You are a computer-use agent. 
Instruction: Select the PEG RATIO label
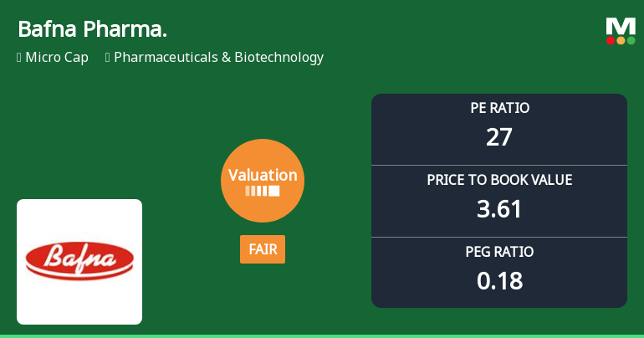[x=499, y=252]
